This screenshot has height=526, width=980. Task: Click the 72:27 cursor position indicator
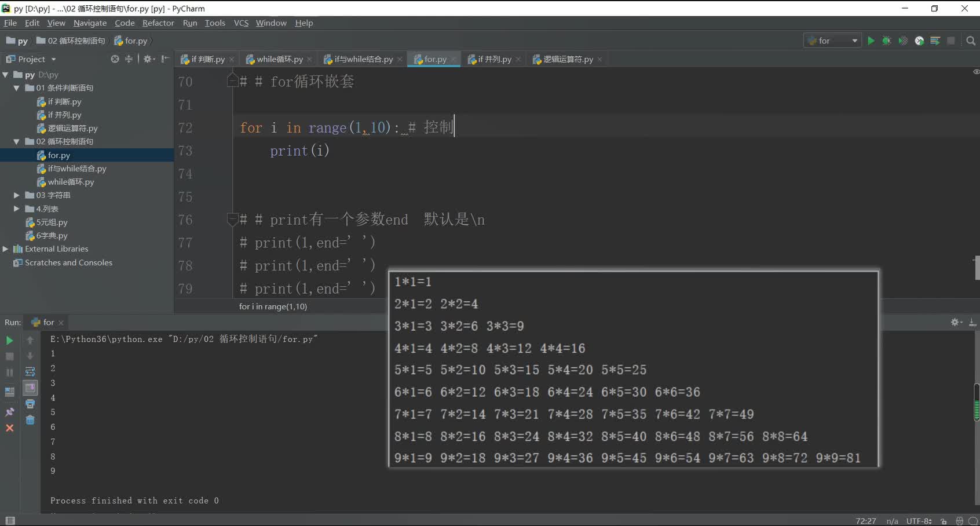pyautogui.click(x=866, y=521)
